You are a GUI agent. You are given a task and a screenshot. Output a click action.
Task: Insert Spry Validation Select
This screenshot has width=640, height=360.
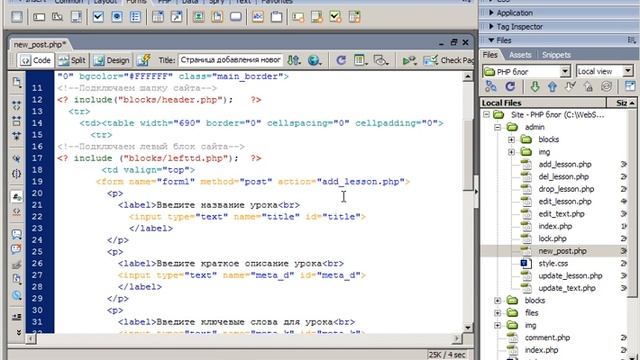point(354,17)
